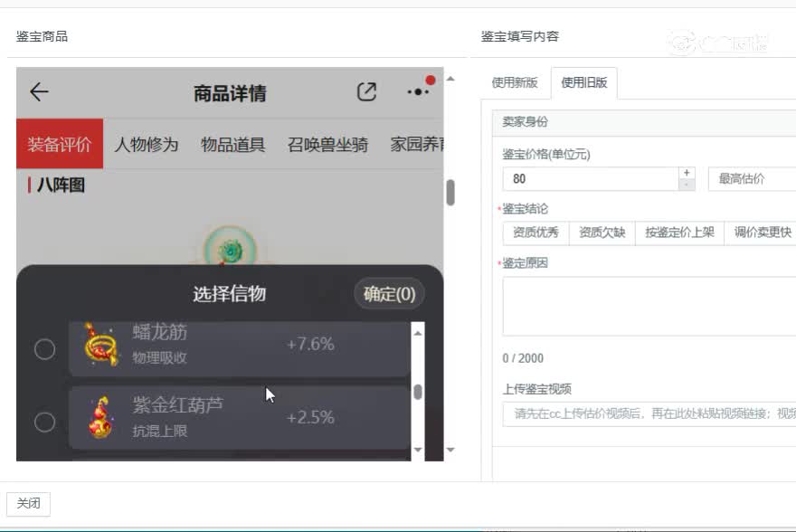Click the 蟠龙筋 item name

[160, 332]
